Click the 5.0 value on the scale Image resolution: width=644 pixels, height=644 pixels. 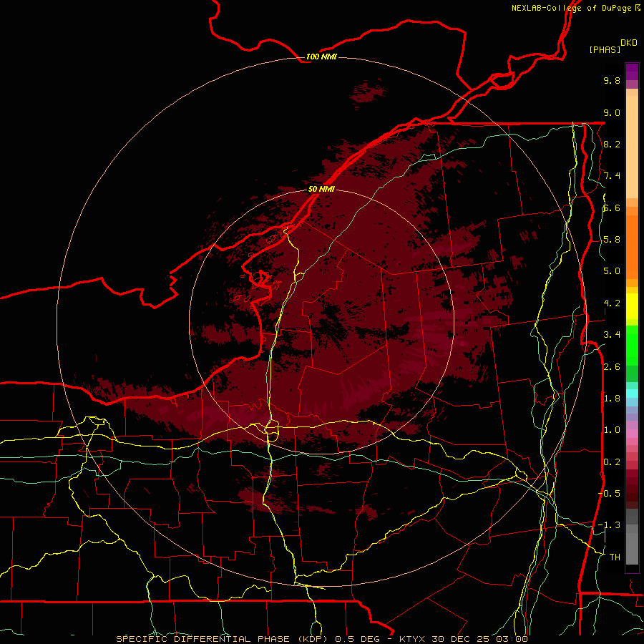coord(612,271)
